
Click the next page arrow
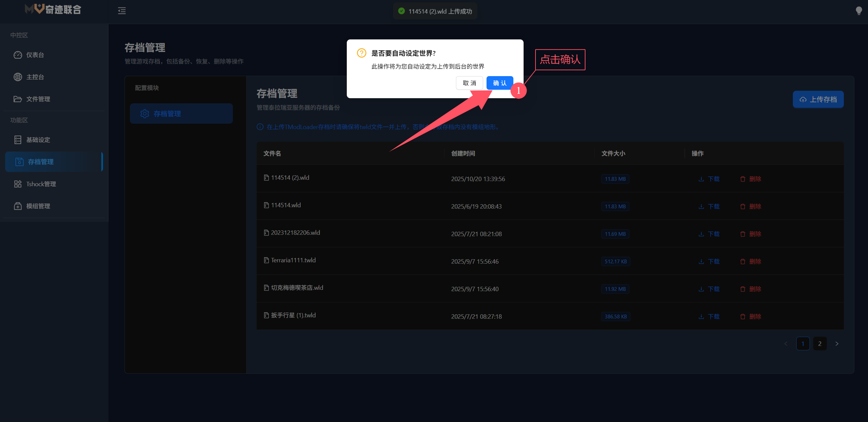click(x=837, y=344)
